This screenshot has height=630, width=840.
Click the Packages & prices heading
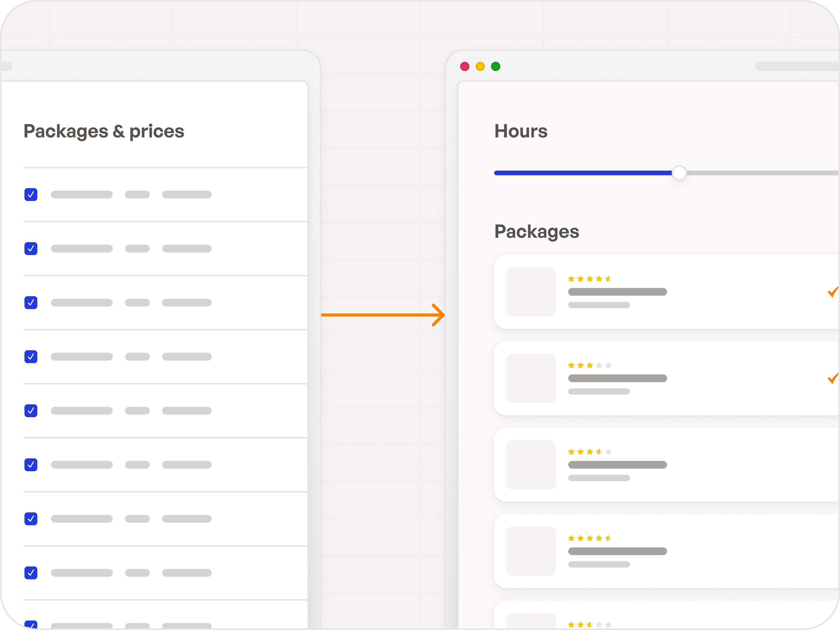104,131
